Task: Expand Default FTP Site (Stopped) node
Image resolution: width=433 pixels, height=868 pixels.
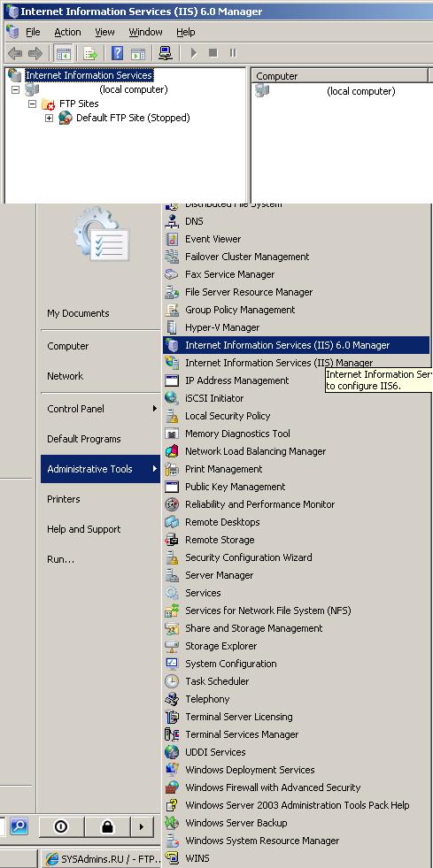Action: (49, 118)
